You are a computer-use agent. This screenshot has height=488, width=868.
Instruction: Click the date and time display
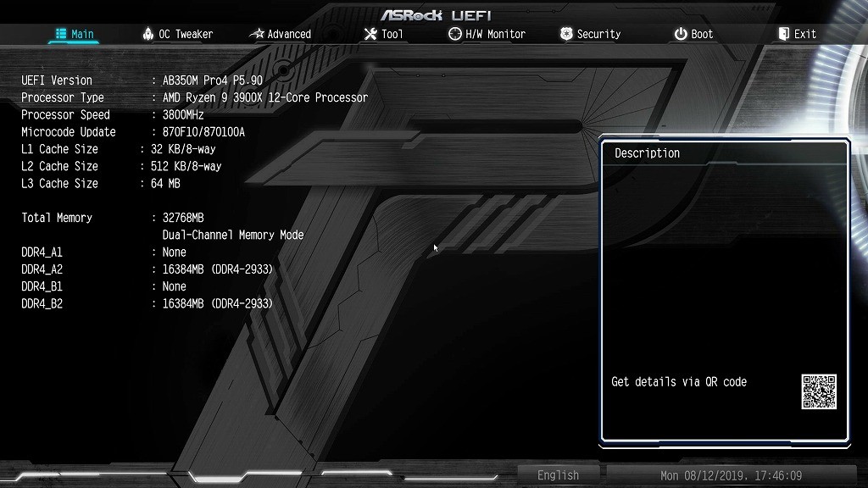(x=731, y=475)
